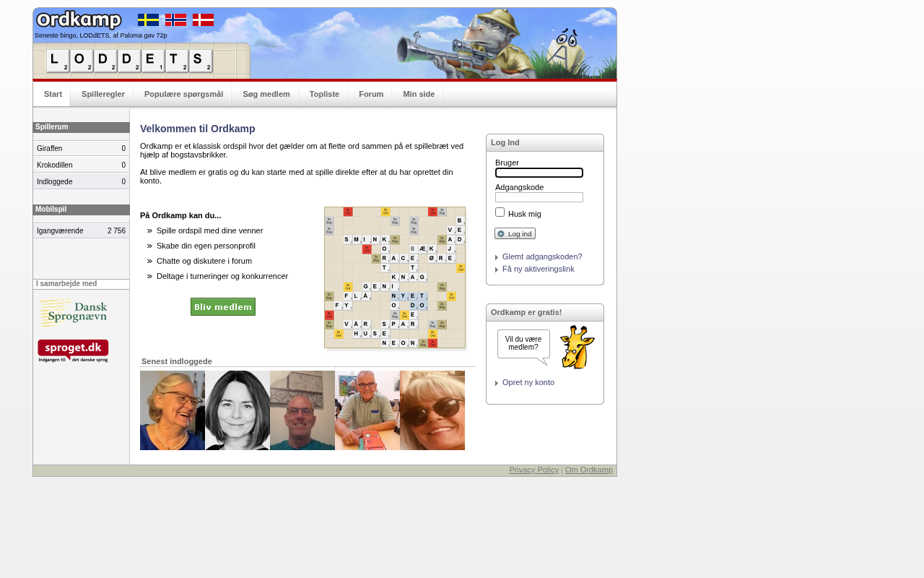
Task: Click 'Få ny aktiveringslink' link
Action: coord(539,269)
